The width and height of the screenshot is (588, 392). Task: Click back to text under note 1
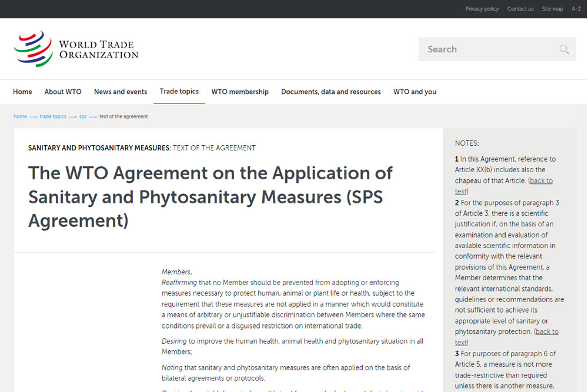tap(541, 181)
